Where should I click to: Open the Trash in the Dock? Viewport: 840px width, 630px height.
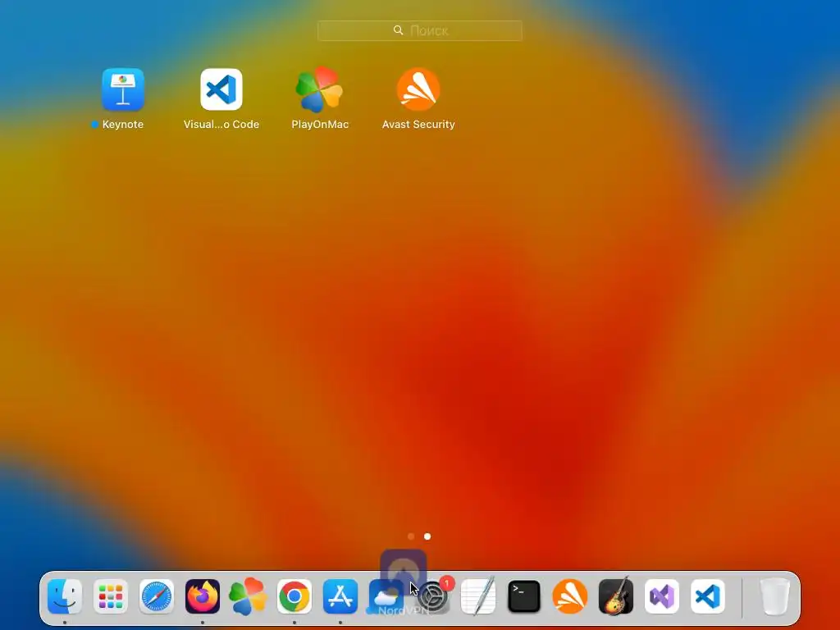(774, 596)
